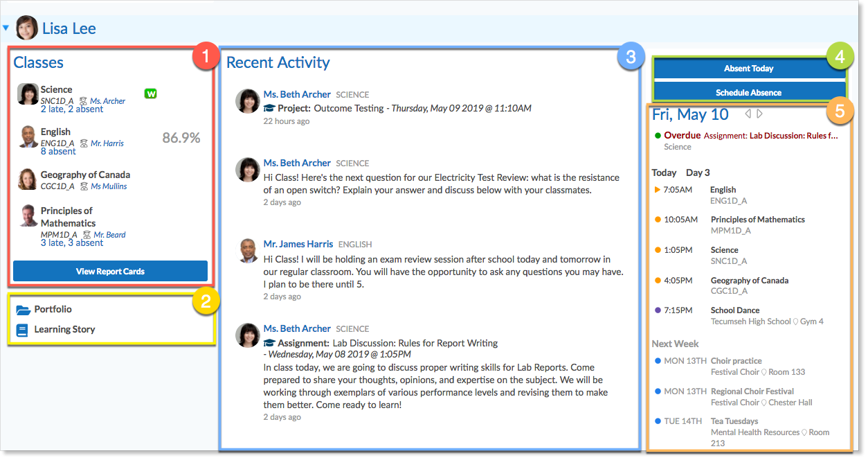Click the Absent Today button

[748, 69]
